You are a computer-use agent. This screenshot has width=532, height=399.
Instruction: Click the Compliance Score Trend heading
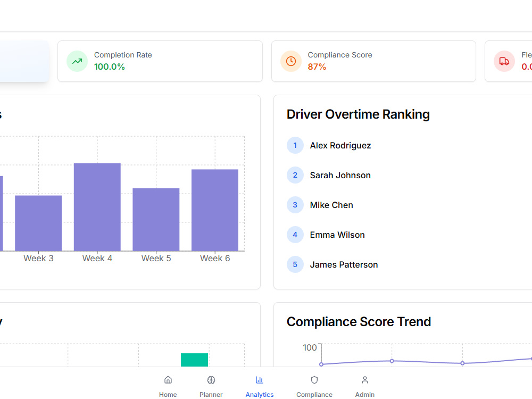(359, 322)
